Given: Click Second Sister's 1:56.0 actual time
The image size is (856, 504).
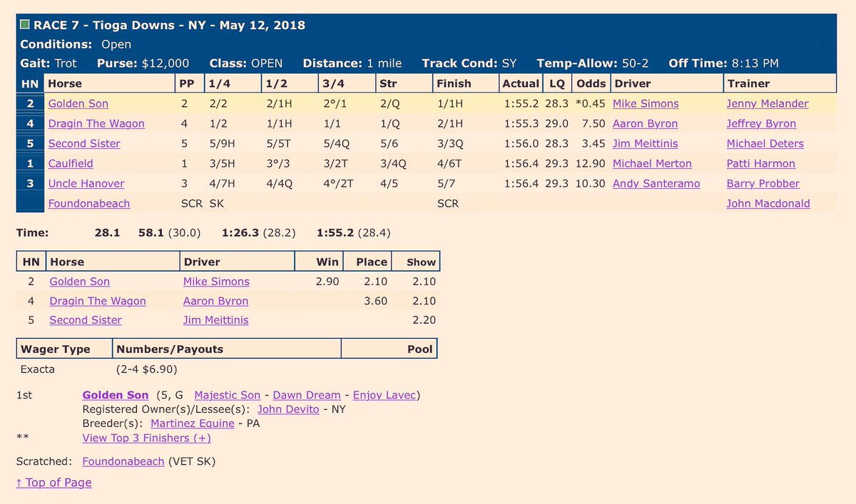Looking at the screenshot, I should [521, 143].
